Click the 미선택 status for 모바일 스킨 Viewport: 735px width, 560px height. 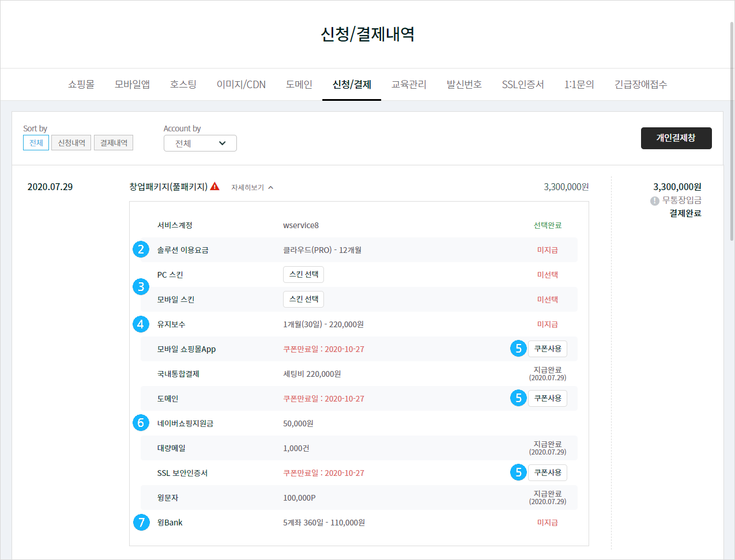point(548,300)
